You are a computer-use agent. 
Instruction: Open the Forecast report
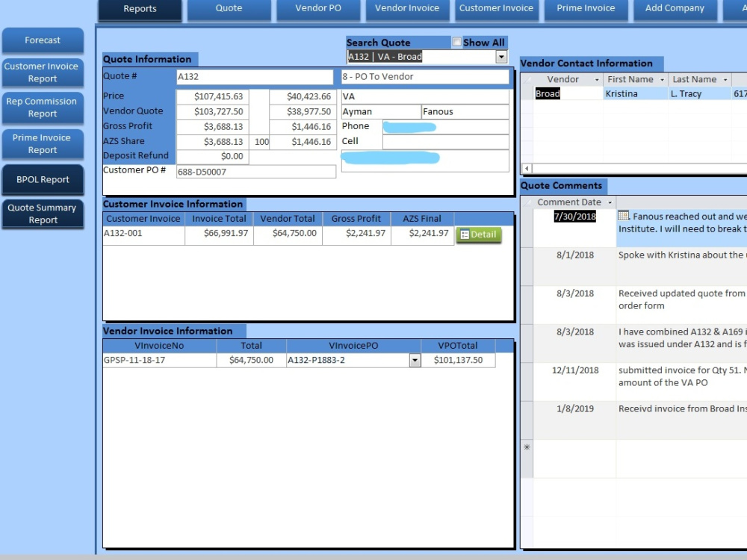click(x=43, y=40)
